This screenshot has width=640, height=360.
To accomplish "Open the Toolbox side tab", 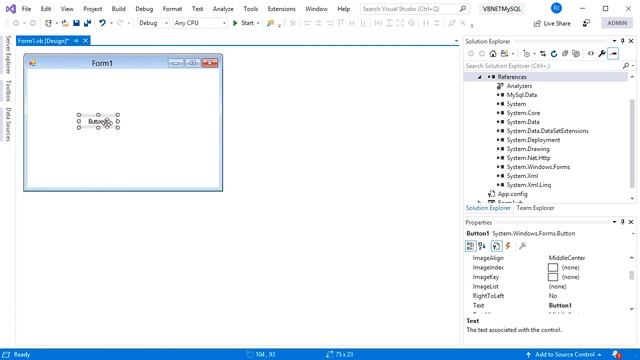I will pyautogui.click(x=8, y=91).
